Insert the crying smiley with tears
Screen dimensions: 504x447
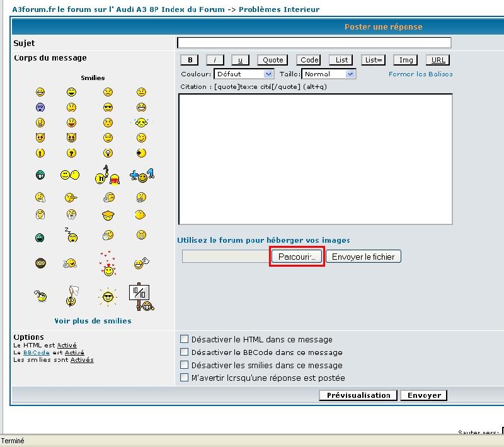pos(141,122)
